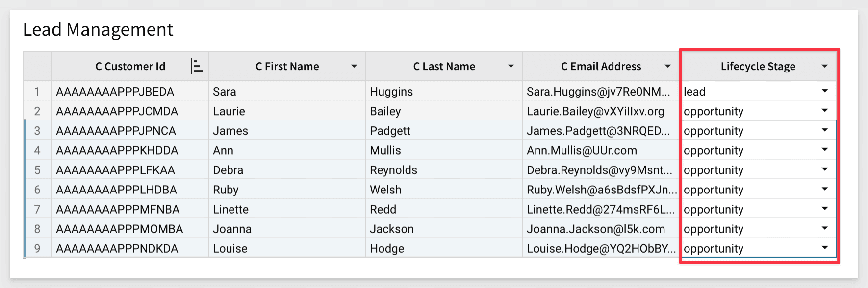
Task: Open the lifecycle stage dropdown for Debra Reynolds
Action: point(824,169)
